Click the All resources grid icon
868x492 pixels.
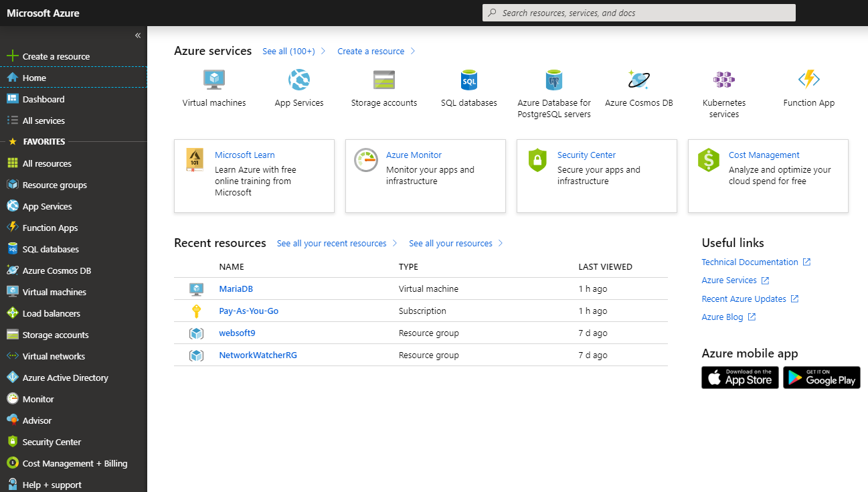[x=12, y=163]
